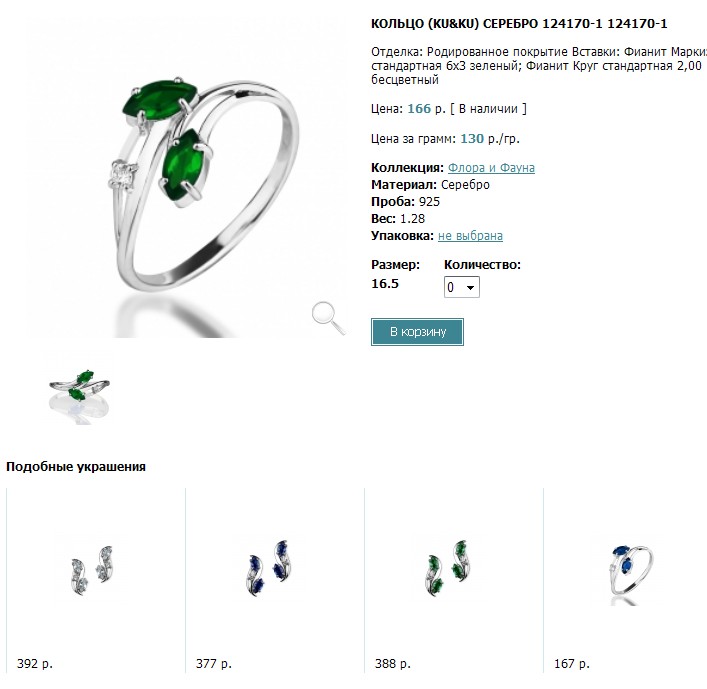Click the magnifying glass zoom icon
The width and height of the screenshot is (707, 689).
(x=329, y=318)
